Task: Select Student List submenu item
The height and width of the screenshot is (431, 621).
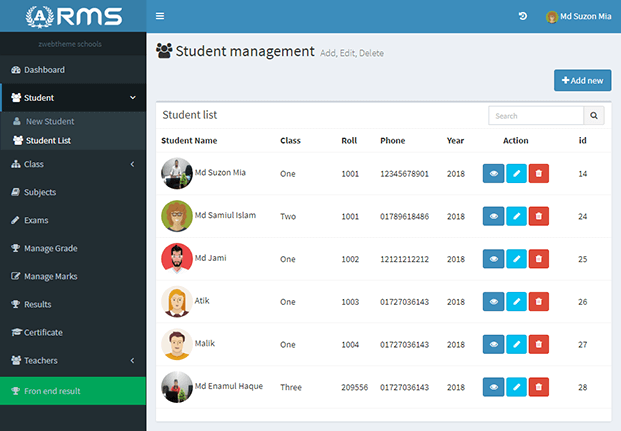Action: [x=73, y=140]
